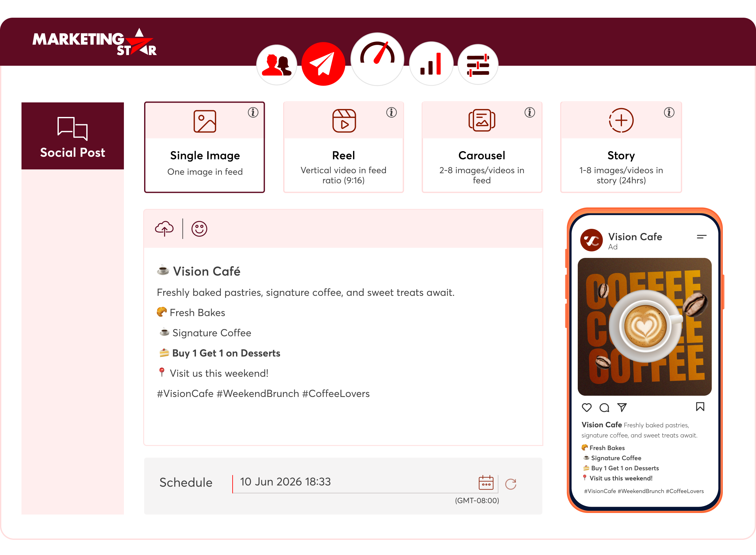Open the calendar date picker icon
The width and height of the screenshot is (756, 555).
[x=486, y=483]
